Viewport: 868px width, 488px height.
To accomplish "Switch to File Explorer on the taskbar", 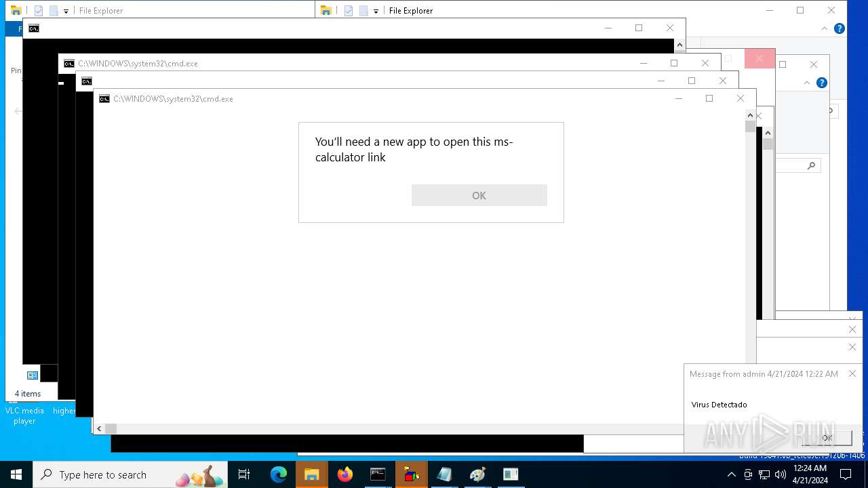I will click(x=312, y=474).
